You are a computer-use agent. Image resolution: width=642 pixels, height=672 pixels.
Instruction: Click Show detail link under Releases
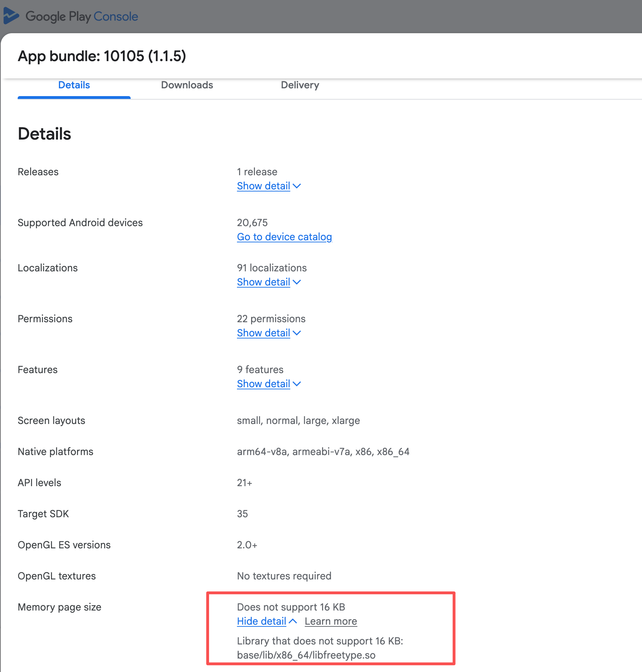pyautogui.click(x=263, y=186)
